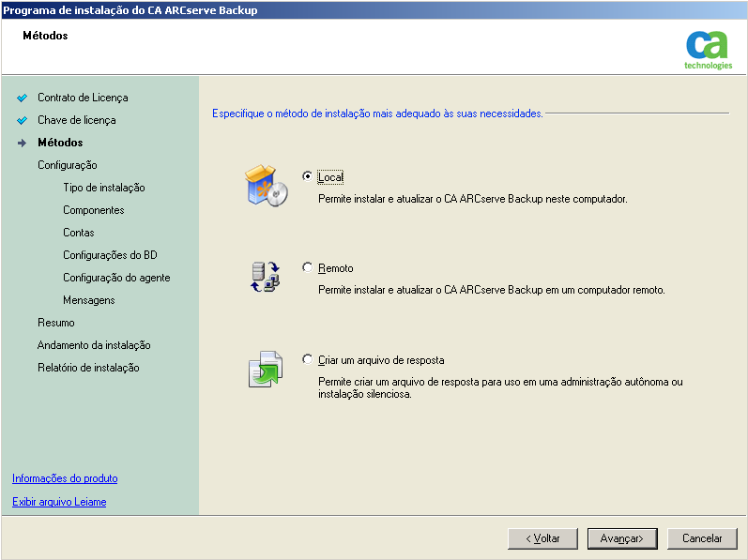This screenshot has width=748, height=560.
Task: Open the Informações do produto link
Action: tap(65, 478)
